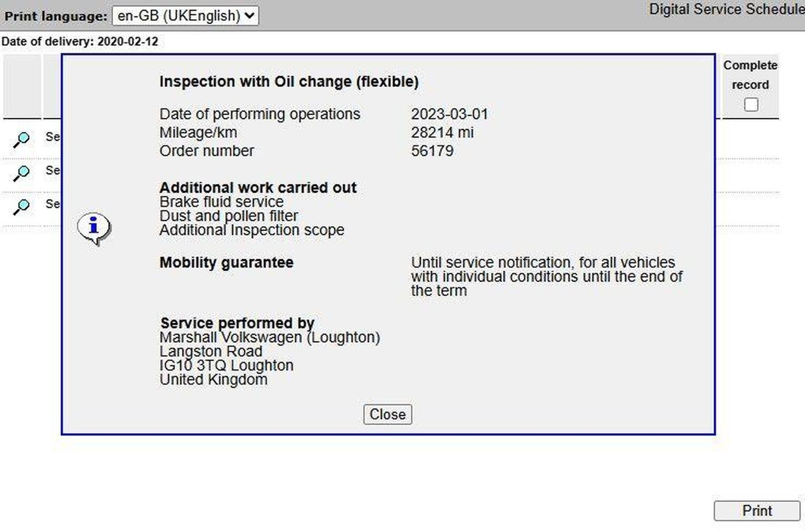Image resolution: width=805 pixels, height=532 pixels.
Task: Click the Marshall Volkswagen (Loughton) dealer name
Action: [270, 337]
